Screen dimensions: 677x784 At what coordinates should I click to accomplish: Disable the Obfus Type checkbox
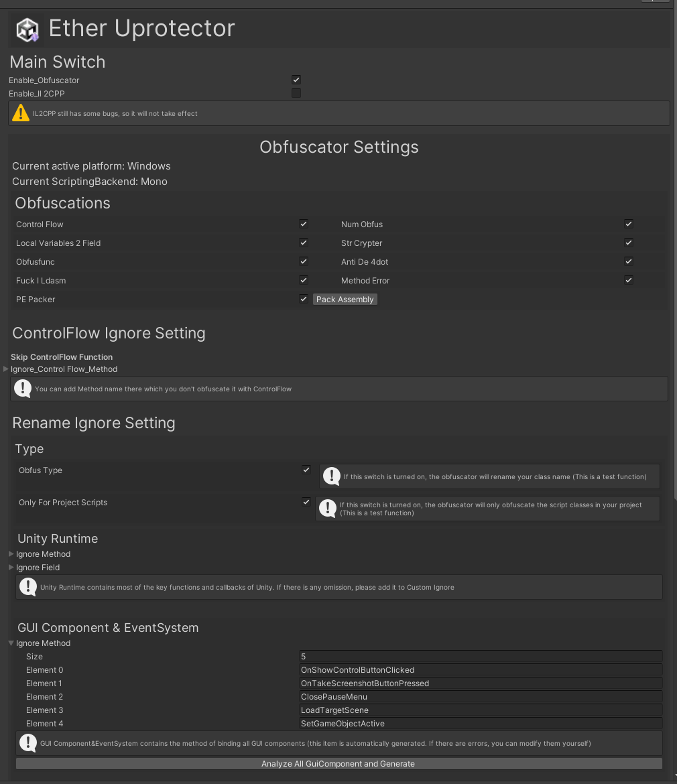click(x=306, y=470)
